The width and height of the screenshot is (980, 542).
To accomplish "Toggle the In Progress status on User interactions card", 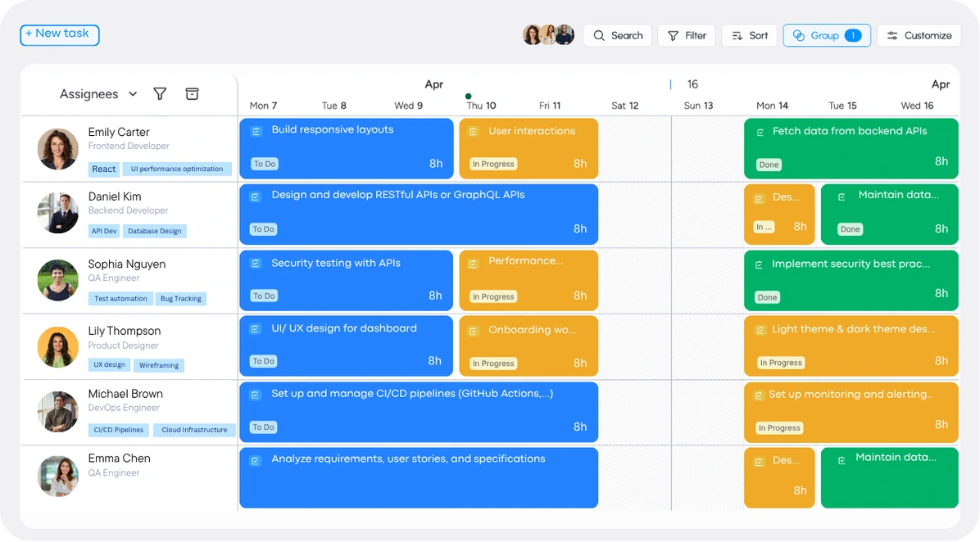I will click(x=492, y=164).
